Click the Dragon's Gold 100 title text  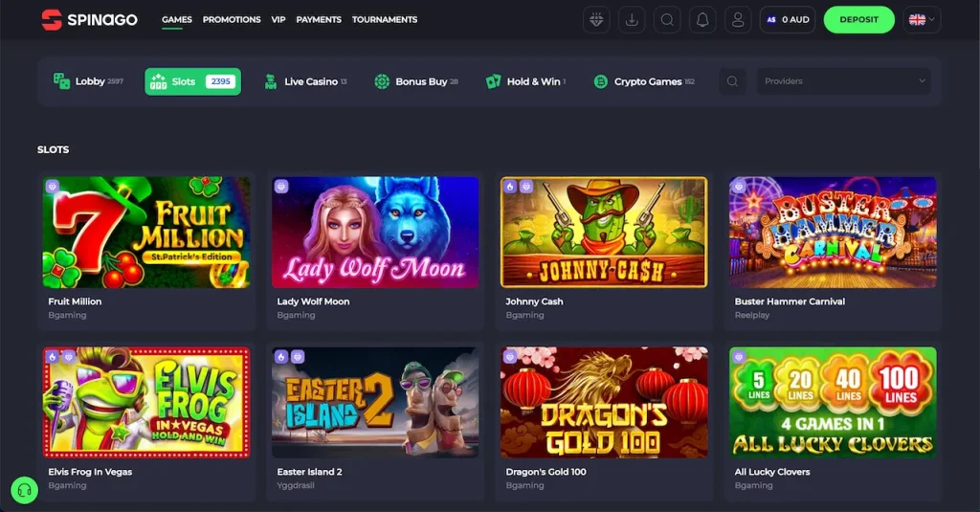click(x=546, y=472)
